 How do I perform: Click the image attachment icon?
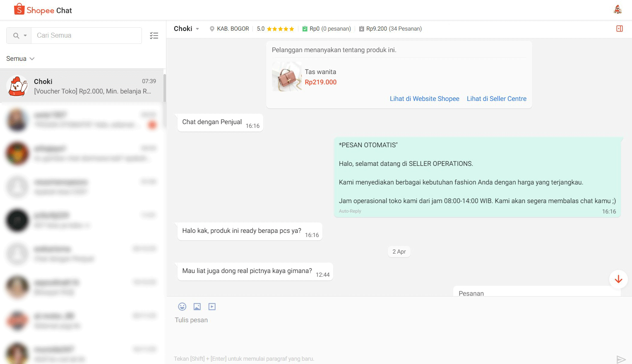pos(197,307)
